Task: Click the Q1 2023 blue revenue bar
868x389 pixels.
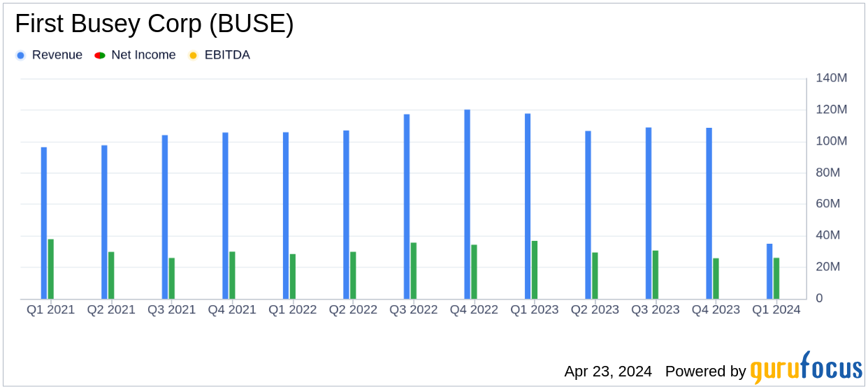Action: pos(528,206)
